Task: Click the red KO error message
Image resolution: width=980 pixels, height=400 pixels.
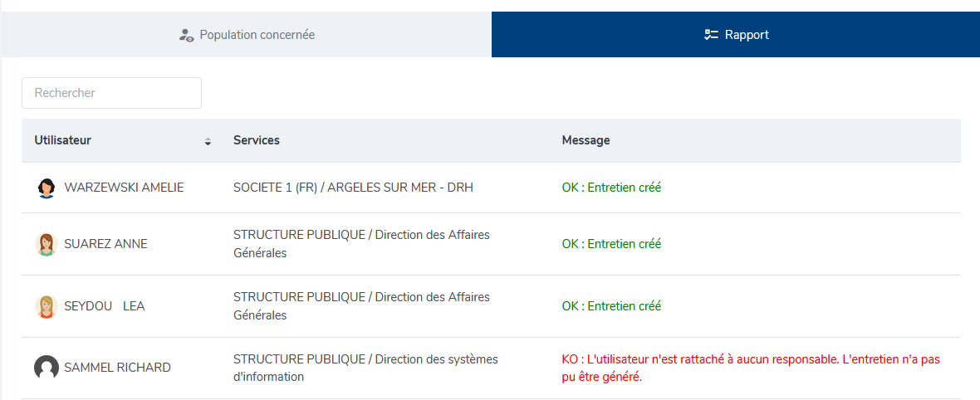Action: [751, 368]
